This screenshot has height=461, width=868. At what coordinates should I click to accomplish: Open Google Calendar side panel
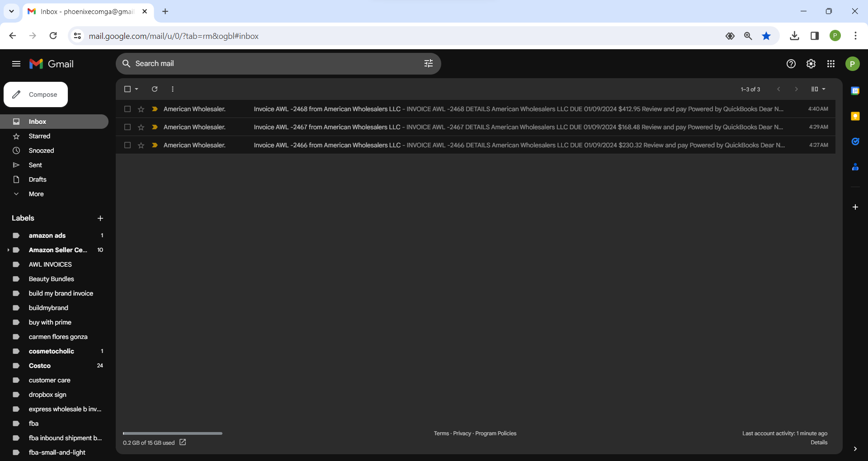tap(855, 91)
